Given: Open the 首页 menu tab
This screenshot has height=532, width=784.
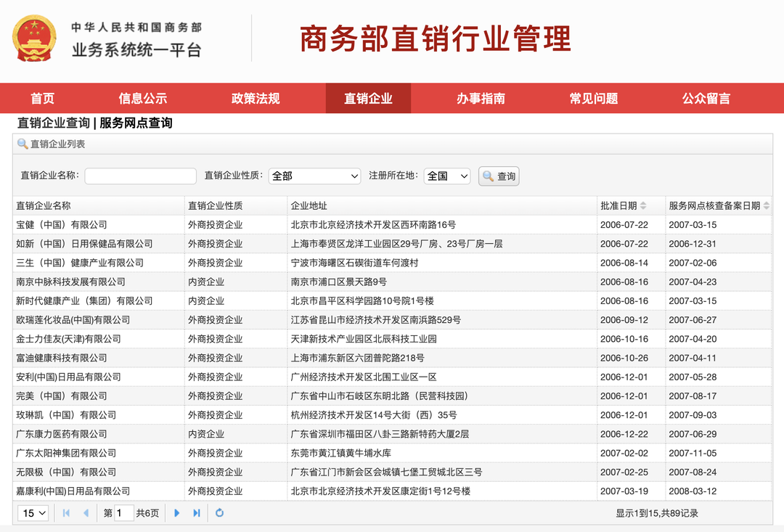Looking at the screenshot, I should coord(43,99).
